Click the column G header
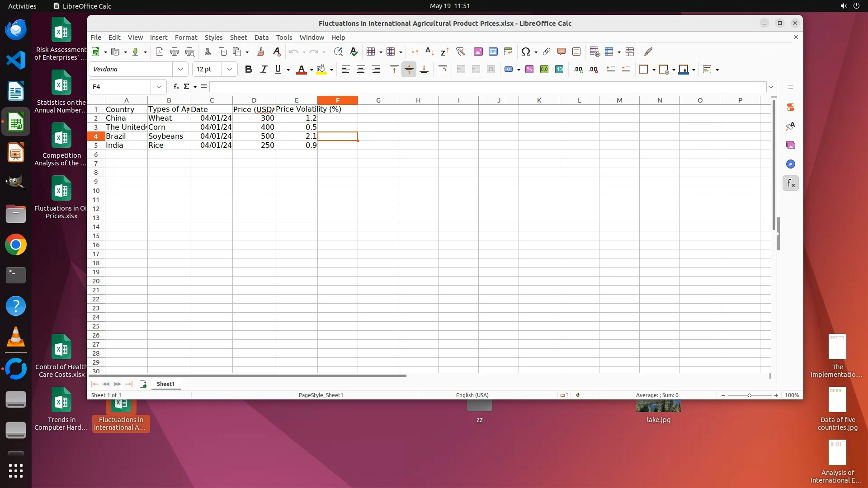 click(378, 100)
